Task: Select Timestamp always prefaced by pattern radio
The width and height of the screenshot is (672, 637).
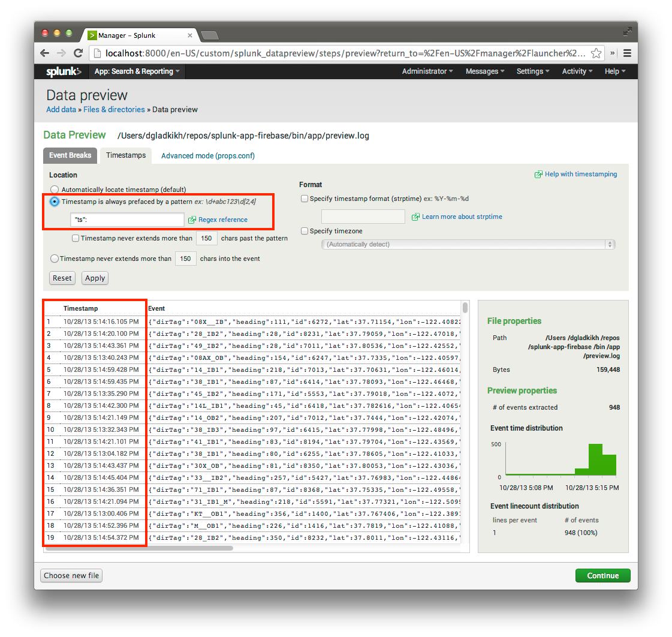Action: [55, 202]
